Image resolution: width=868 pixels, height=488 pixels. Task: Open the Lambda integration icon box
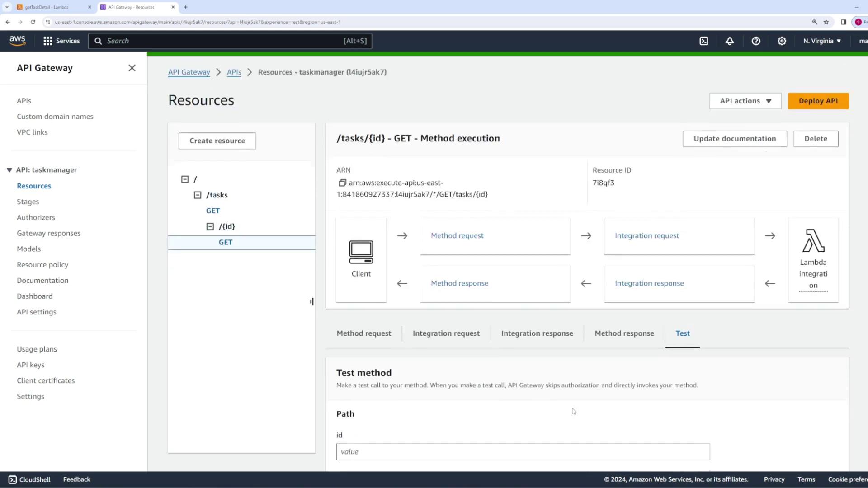click(x=813, y=260)
